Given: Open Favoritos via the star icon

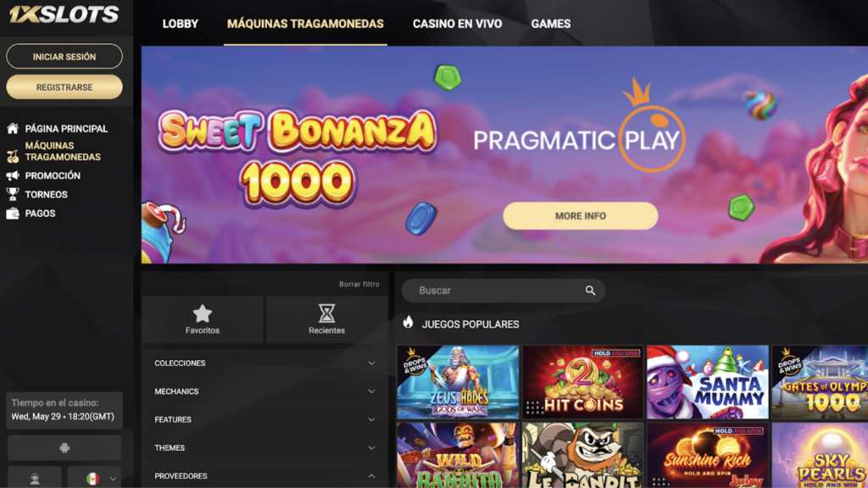Looking at the screenshot, I should pos(202,313).
